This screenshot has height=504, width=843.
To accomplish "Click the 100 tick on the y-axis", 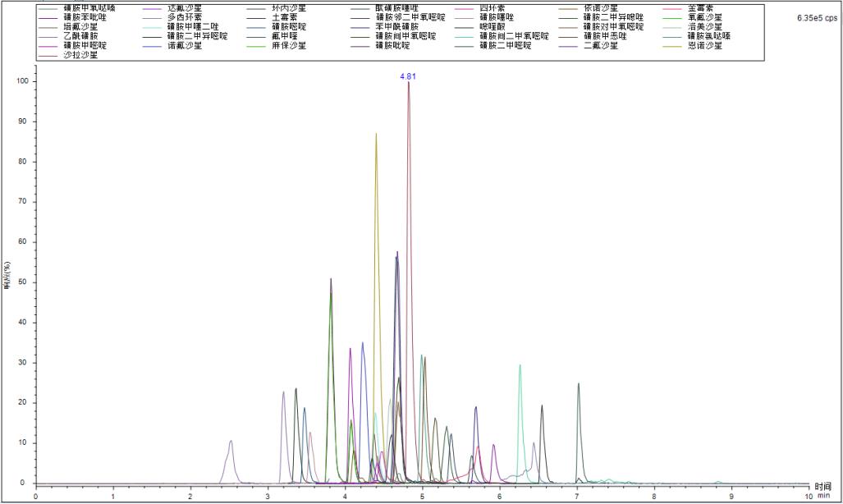I will tap(23, 82).
